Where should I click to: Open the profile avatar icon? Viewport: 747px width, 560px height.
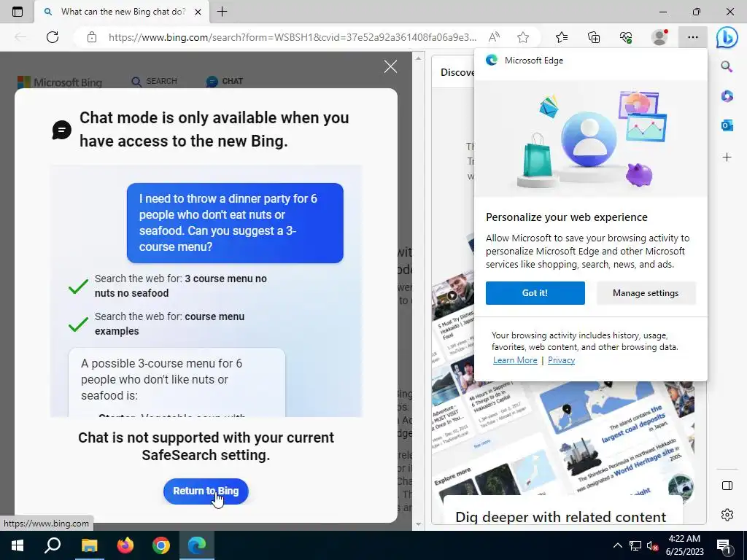pos(659,37)
